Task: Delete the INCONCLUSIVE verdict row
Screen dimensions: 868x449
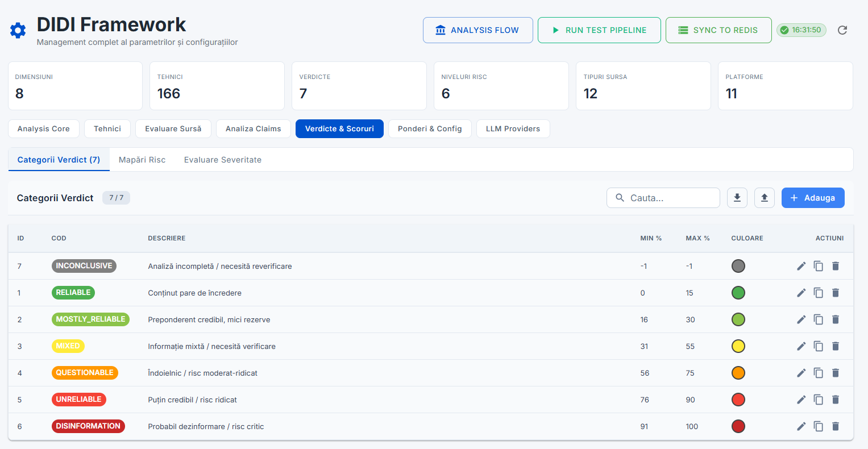Action: pyautogui.click(x=836, y=266)
